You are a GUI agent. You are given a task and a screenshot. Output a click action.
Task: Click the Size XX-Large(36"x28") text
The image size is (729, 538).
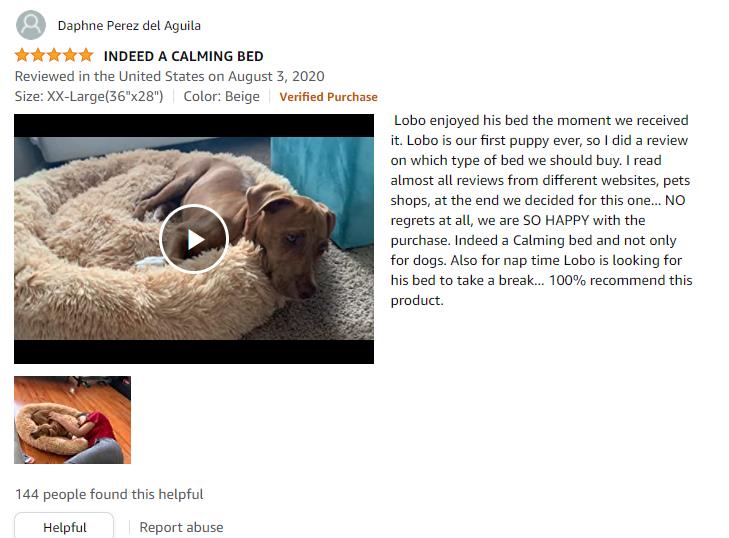pyautogui.click(x=89, y=96)
